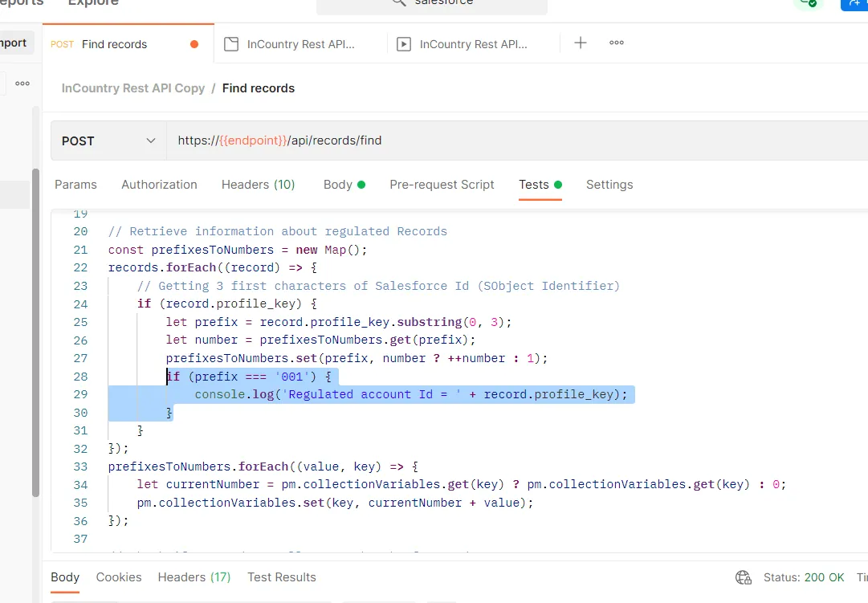Viewport: 868px width, 603px height.
Task: Open a new request tab with the plus icon
Action: pyautogui.click(x=580, y=43)
